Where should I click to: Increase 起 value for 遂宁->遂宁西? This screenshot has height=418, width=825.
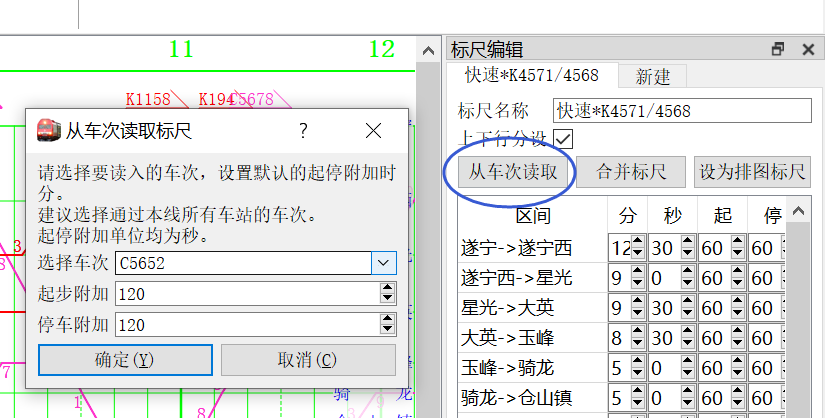click(738, 242)
